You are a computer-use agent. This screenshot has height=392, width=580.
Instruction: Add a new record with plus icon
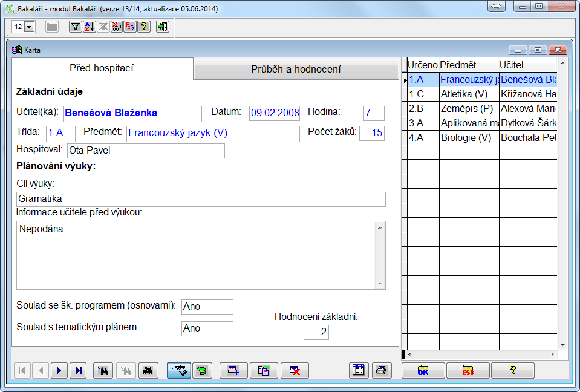[233, 371]
